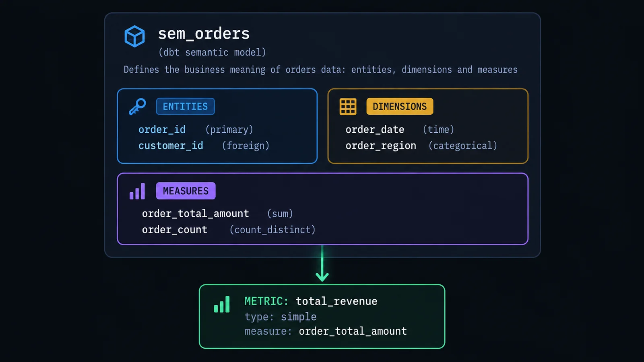Click the metric's measure: order_total_amount line

[x=326, y=331]
